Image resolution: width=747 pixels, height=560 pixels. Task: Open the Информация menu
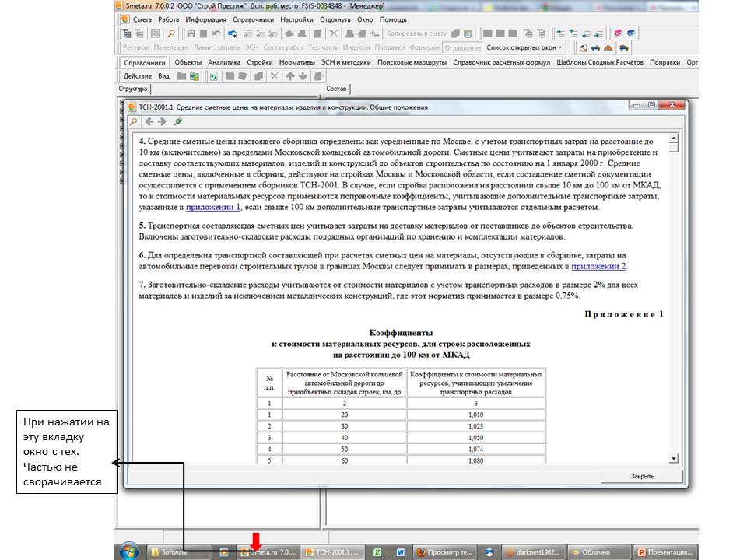(205, 19)
